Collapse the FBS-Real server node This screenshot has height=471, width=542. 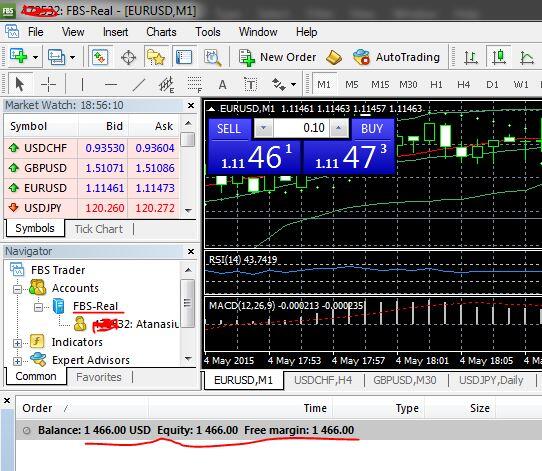tap(39, 307)
